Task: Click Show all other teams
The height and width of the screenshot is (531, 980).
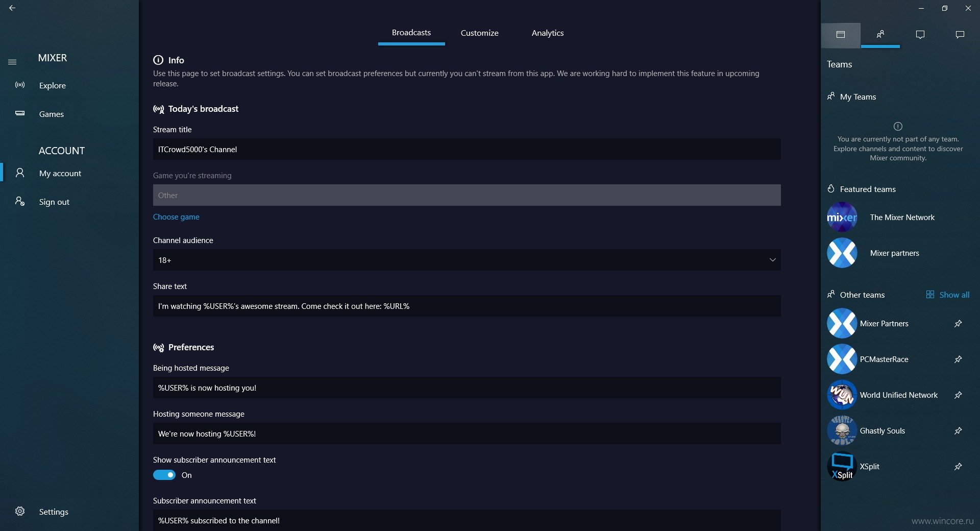Action: point(948,295)
